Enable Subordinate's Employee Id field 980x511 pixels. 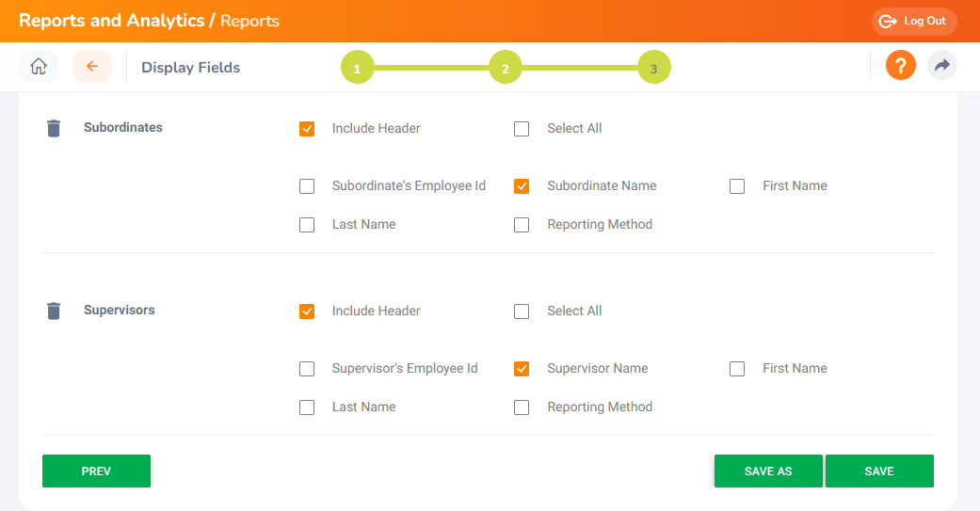click(307, 186)
